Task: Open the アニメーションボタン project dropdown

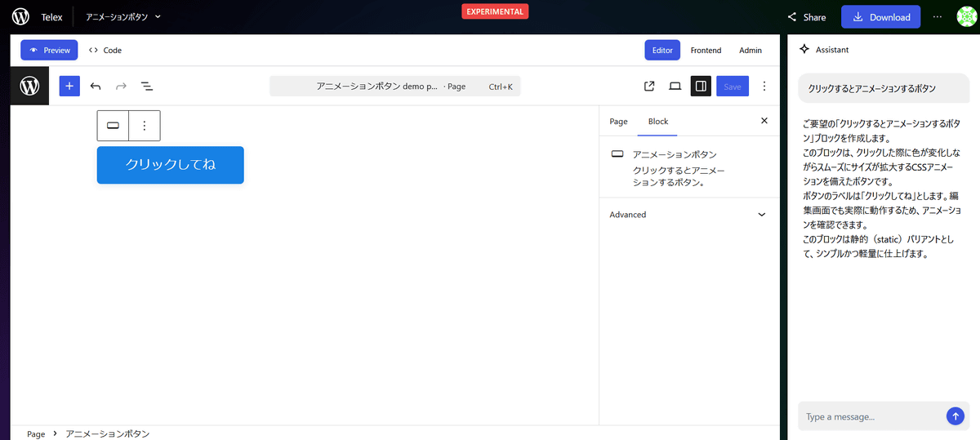Action: point(123,17)
